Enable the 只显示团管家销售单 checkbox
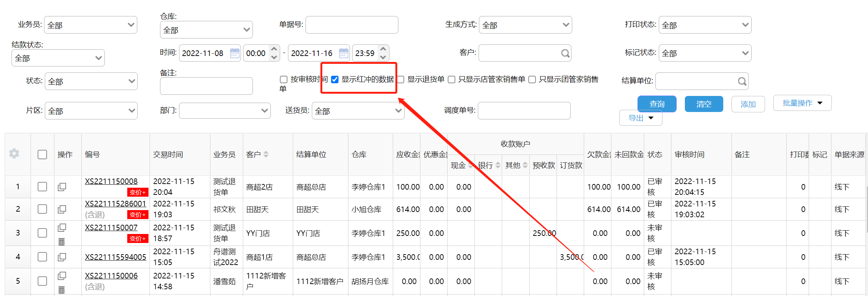Screen dimensions: 868x296 point(532,80)
